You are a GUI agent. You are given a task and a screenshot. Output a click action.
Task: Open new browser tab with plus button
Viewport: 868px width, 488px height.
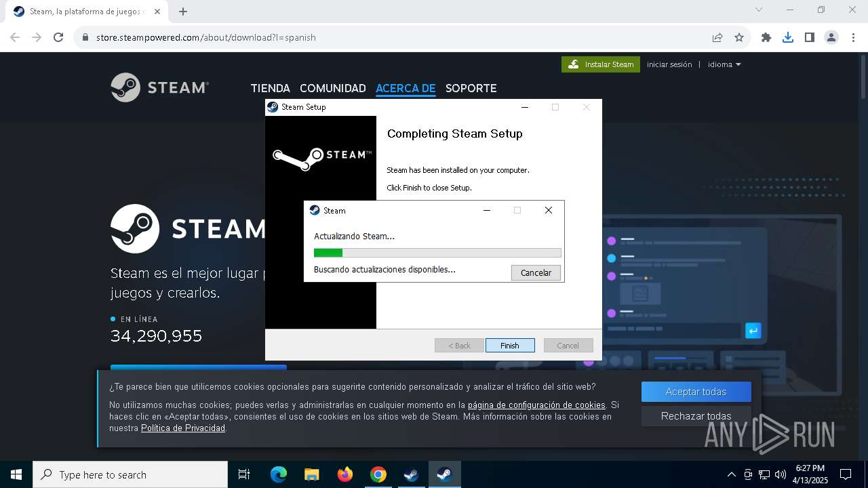(x=183, y=11)
